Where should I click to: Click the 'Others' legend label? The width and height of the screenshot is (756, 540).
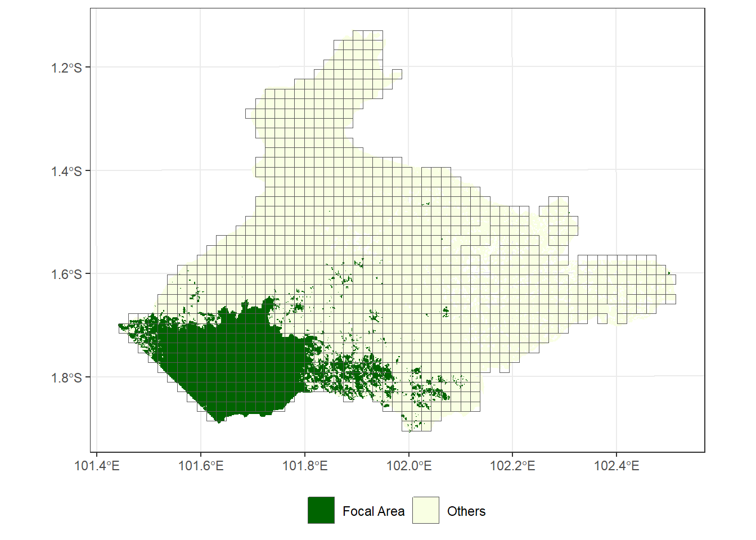[x=466, y=511]
